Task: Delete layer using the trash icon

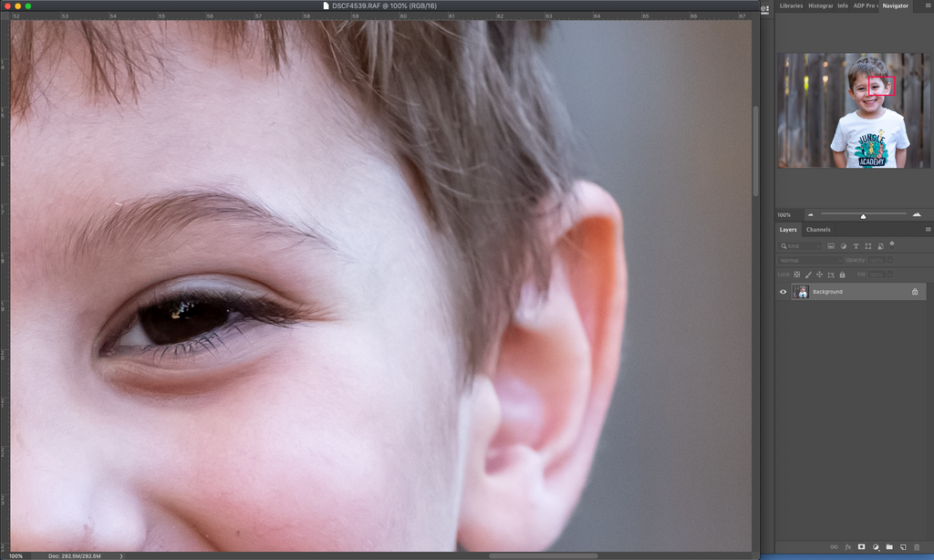Action: tap(916, 547)
